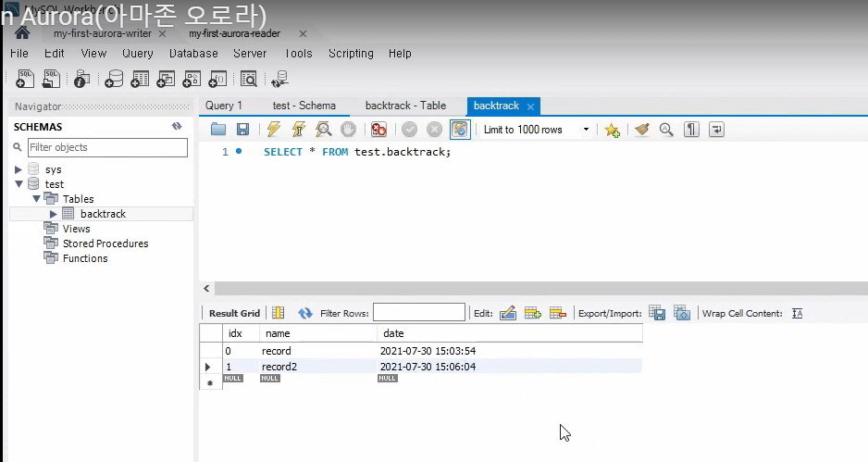Sort by the idx column header
868x462 pixels.
coord(241,333)
